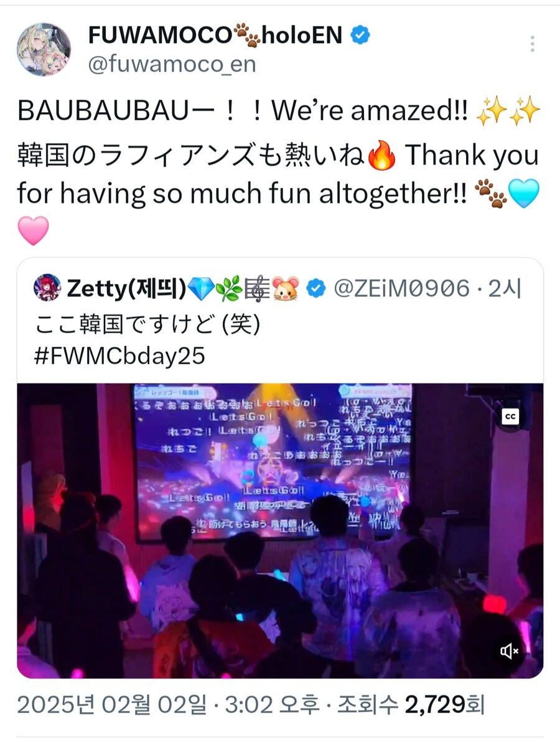Image resolution: width=560 pixels, height=739 pixels.
Task: Open the three-dot more options menu
Action: point(532,44)
